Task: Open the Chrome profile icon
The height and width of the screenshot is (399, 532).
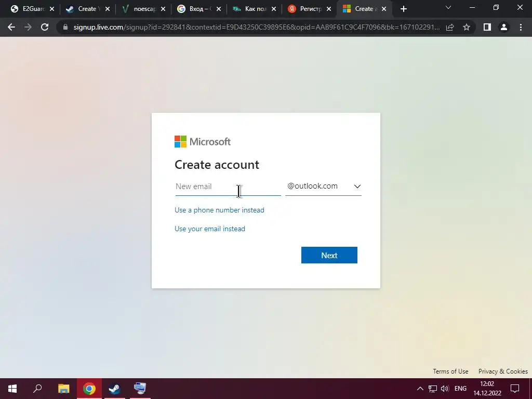Action: (x=504, y=27)
